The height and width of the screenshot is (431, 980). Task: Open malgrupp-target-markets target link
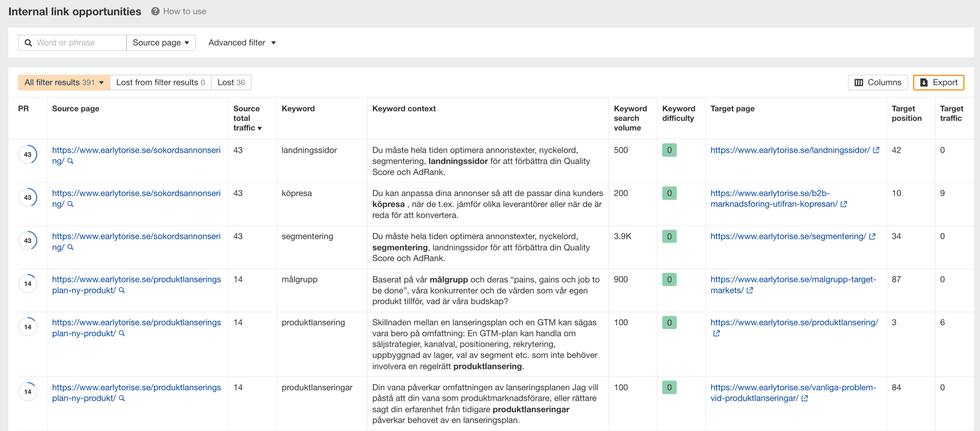793,285
